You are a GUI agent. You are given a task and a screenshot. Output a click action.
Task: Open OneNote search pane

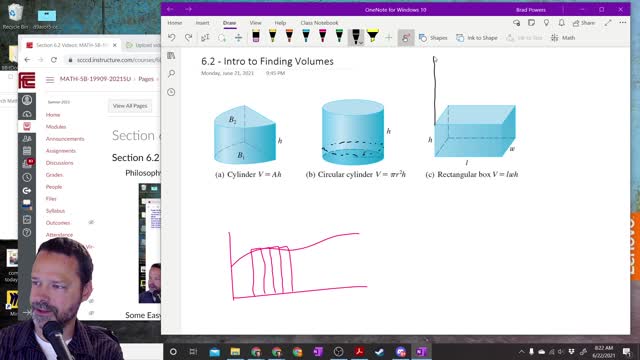tap(171, 73)
